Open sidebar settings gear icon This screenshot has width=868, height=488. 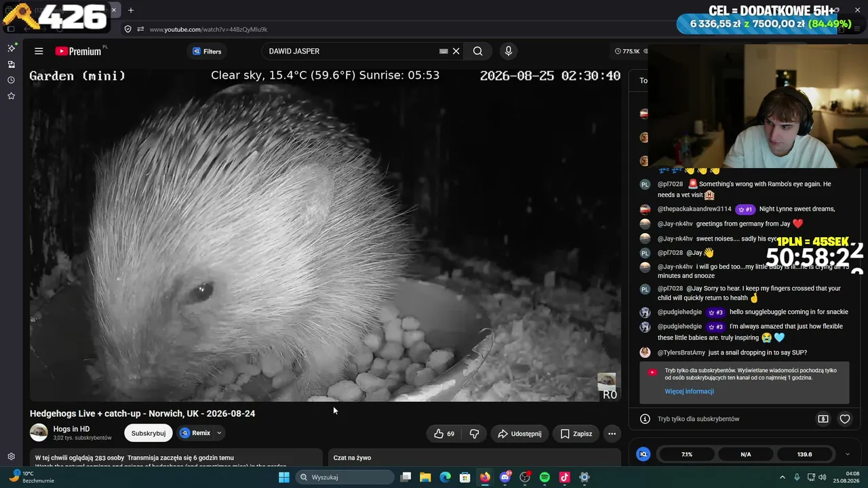pos(11,457)
